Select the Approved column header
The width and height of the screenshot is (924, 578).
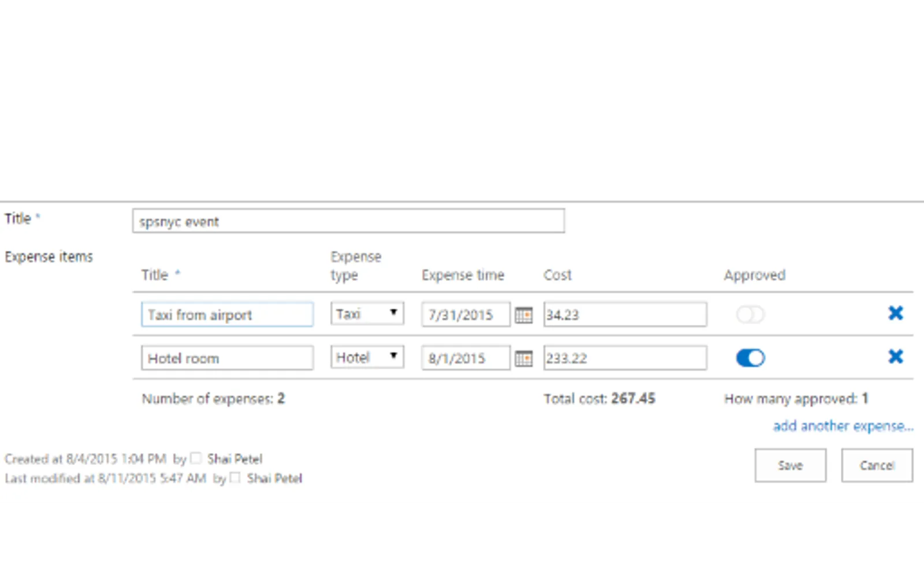pos(755,275)
